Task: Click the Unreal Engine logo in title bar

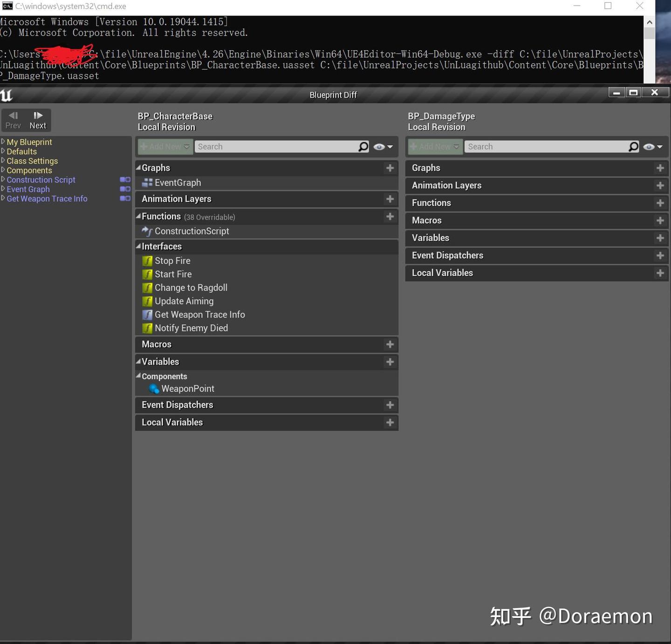Action: coord(7,95)
